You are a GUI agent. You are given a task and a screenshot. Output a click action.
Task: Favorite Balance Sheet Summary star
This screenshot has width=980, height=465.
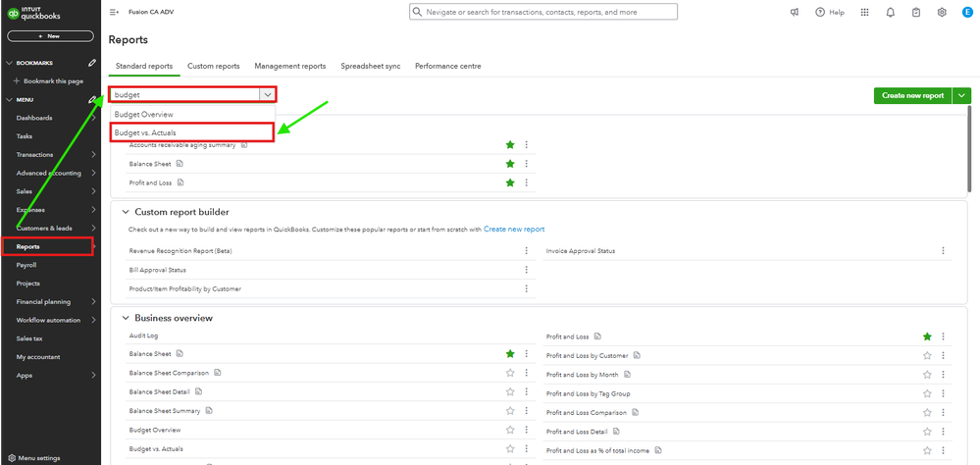coord(510,411)
